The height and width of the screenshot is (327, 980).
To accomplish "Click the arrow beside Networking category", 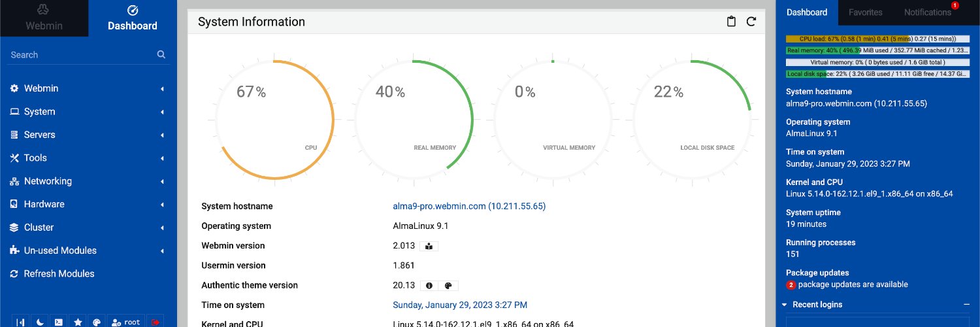I will 162,182.
